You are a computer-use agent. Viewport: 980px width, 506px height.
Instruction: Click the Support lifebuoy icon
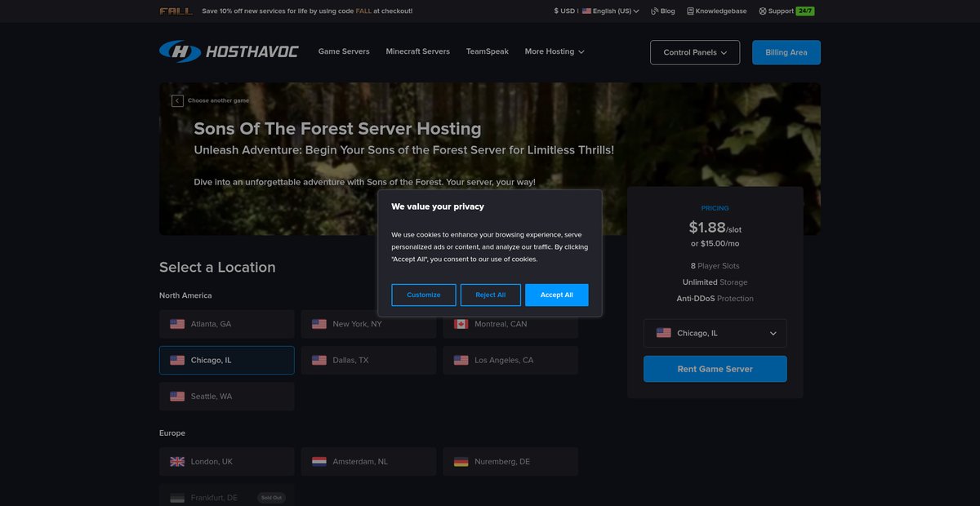[763, 11]
